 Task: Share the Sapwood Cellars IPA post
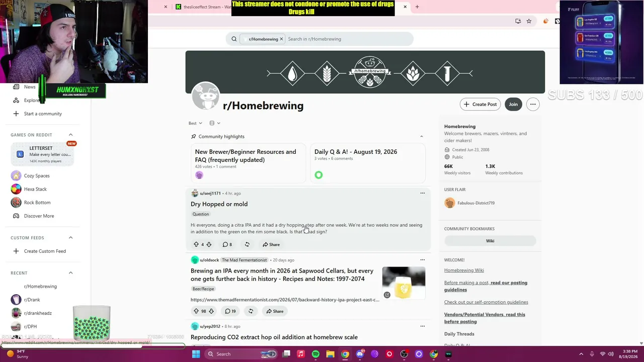(275, 311)
